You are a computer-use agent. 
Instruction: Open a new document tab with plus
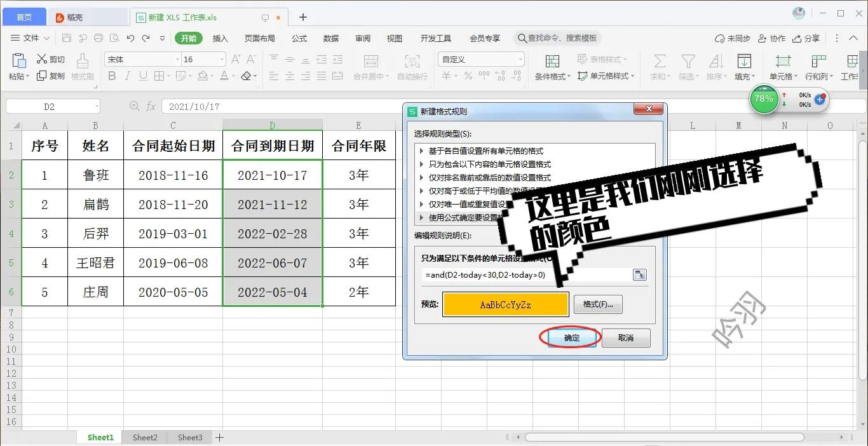(303, 17)
